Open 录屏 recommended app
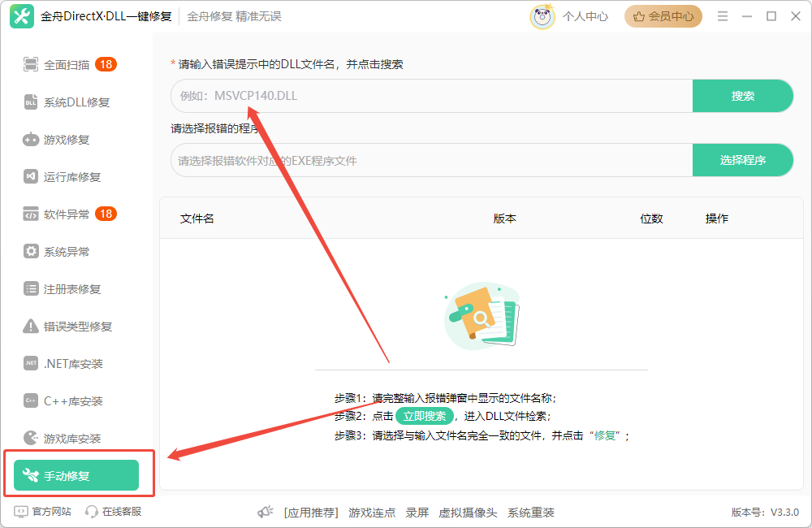Screen dimensions: 812x528 coord(417,513)
